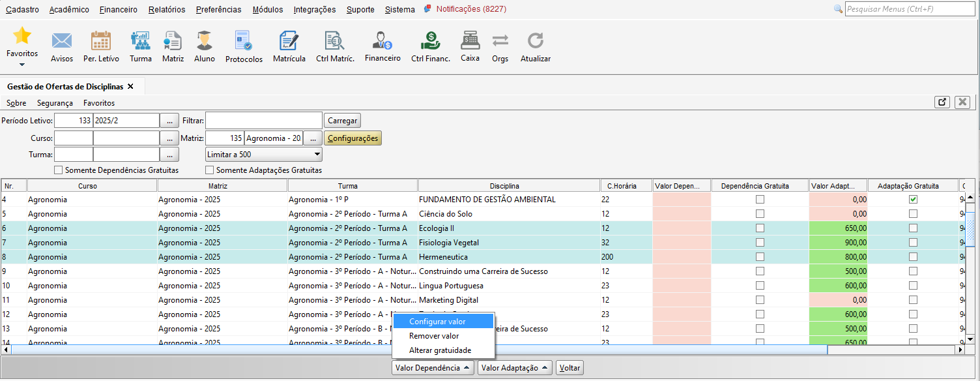Open the Preferências menu
980x381 pixels.
218,9
